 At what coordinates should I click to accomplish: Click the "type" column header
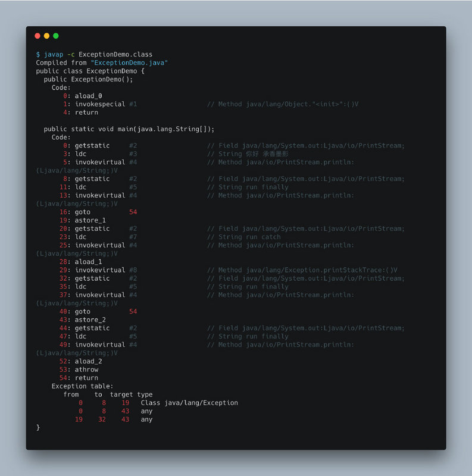tap(145, 394)
